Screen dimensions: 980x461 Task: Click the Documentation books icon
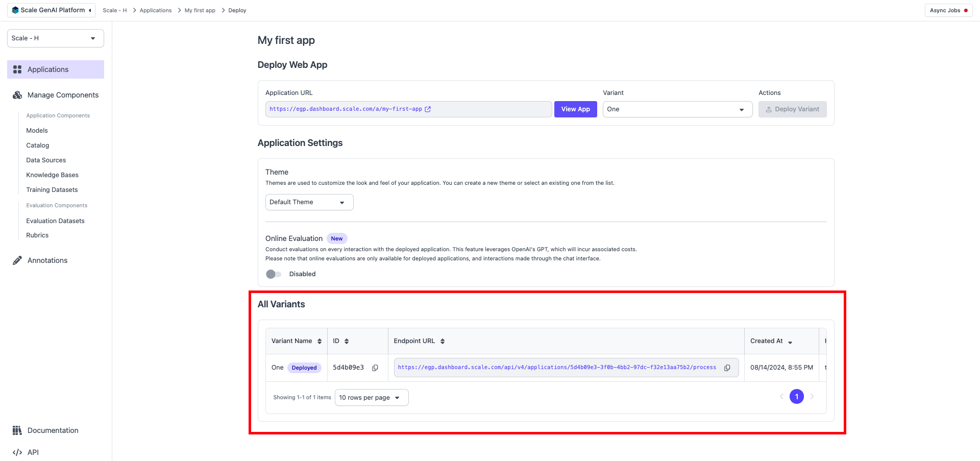(17, 430)
